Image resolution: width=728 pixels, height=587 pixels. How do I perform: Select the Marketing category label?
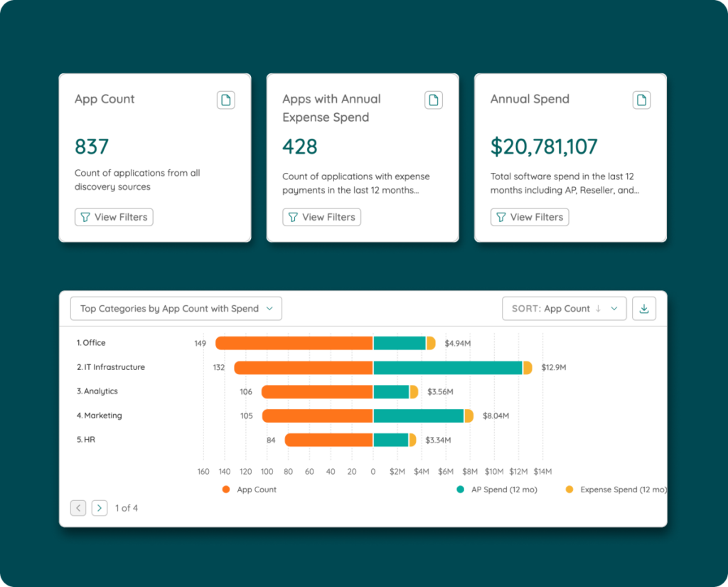pos(100,416)
